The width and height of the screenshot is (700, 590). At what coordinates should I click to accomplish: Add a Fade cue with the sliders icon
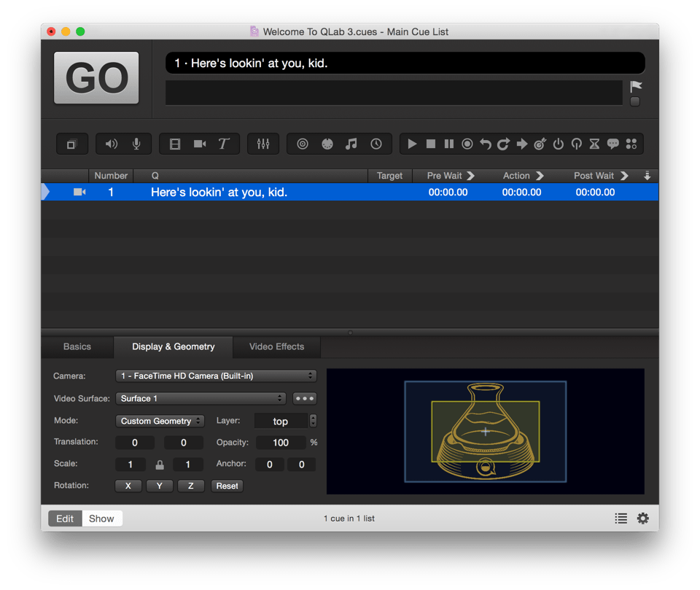(x=263, y=144)
